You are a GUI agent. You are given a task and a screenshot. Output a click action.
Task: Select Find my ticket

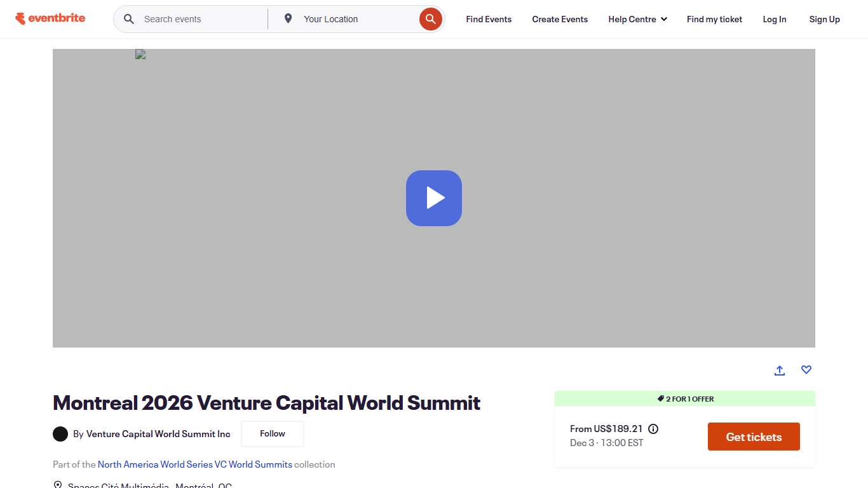714,18
